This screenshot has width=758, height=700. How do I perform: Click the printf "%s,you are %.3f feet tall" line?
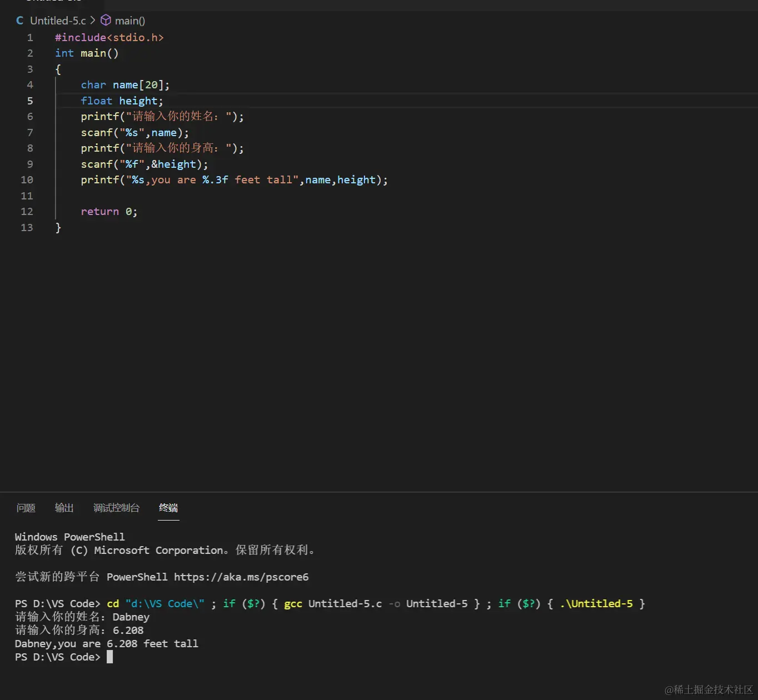234,180
